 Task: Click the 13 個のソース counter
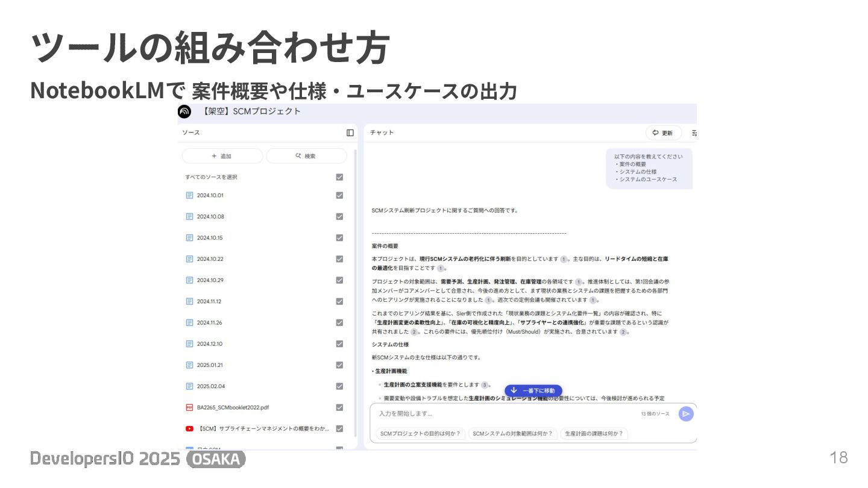point(655,414)
